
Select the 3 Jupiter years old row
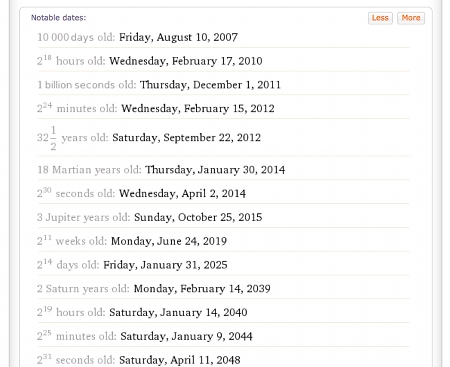pos(223,217)
